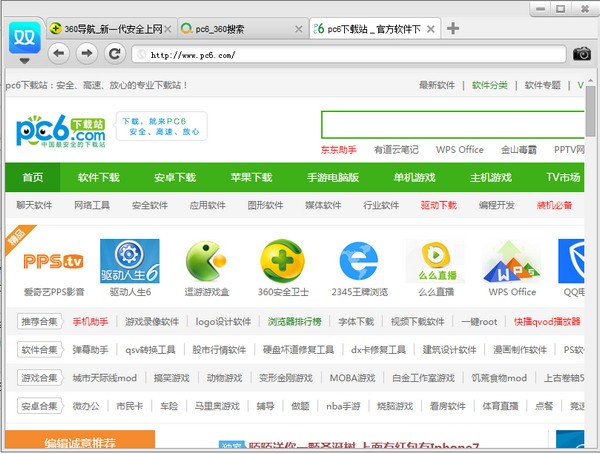The height and width of the screenshot is (454, 600).
Task: Open the 快播qvod播放器 link
Action: tap(547, 322)
